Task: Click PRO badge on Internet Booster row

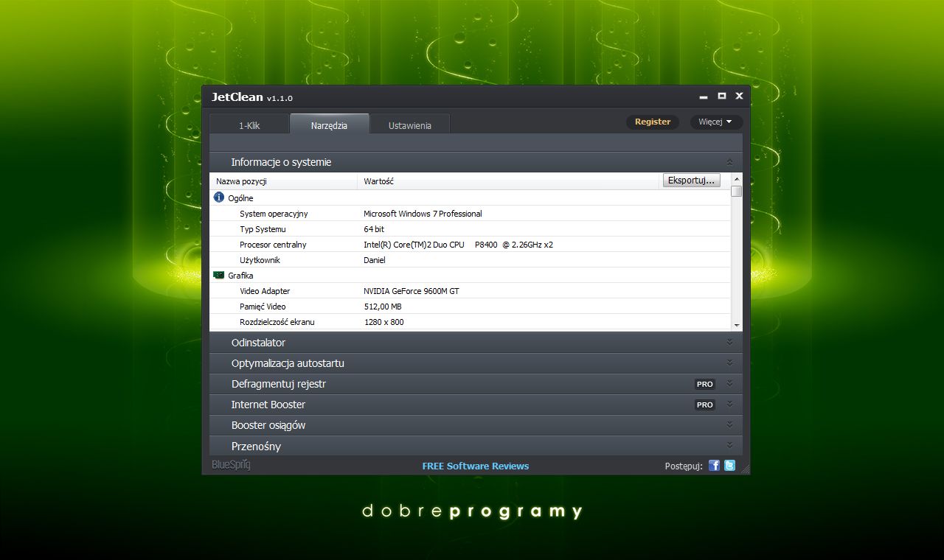Action: click(705, 405)
